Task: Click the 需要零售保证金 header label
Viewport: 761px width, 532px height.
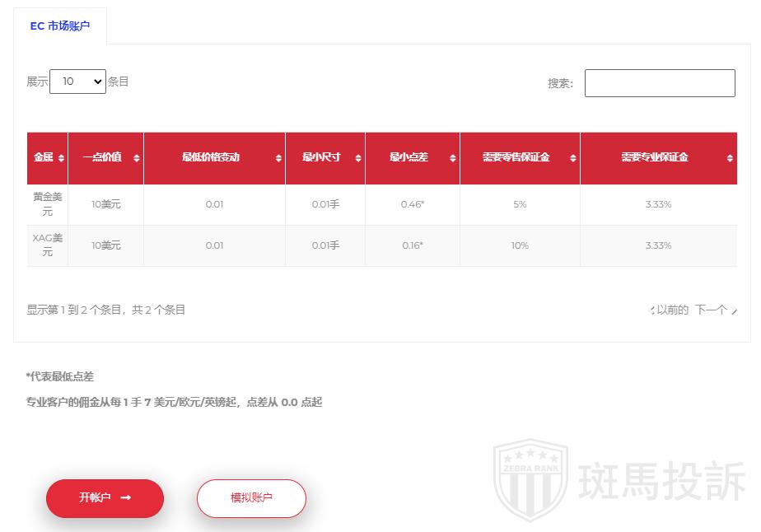Action: tap(516, 157)
